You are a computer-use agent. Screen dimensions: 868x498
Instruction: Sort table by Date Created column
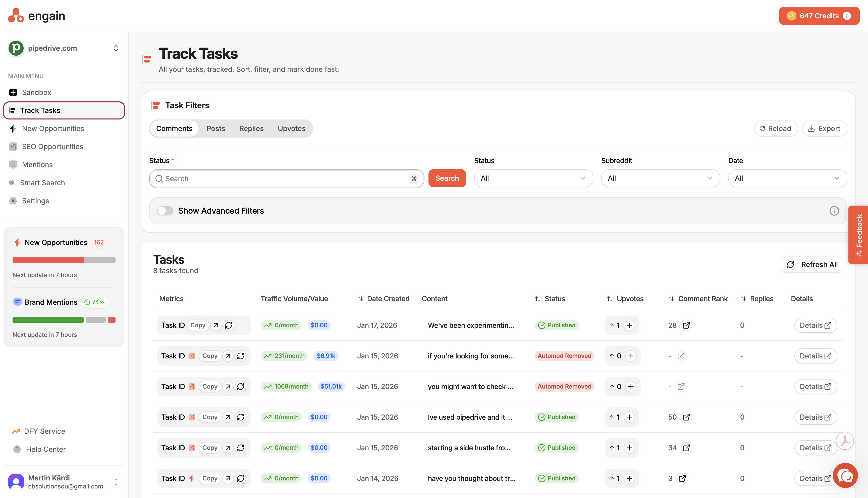point(383,299)
